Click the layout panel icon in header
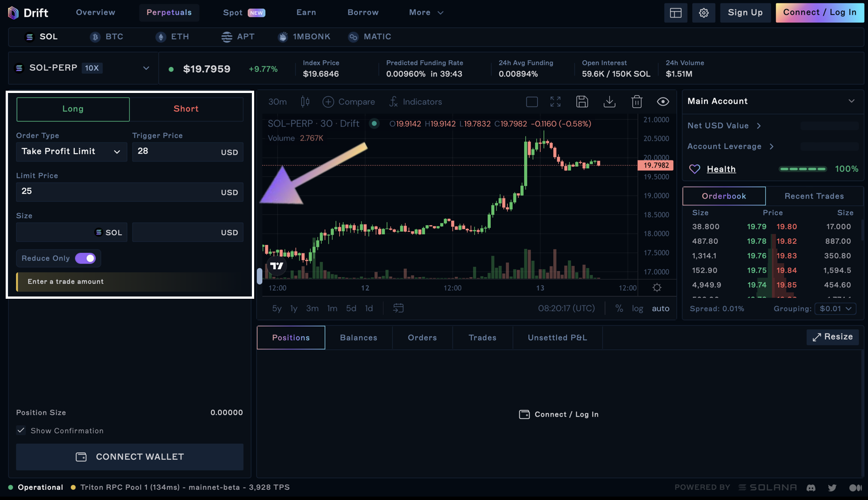 point(675,13)
